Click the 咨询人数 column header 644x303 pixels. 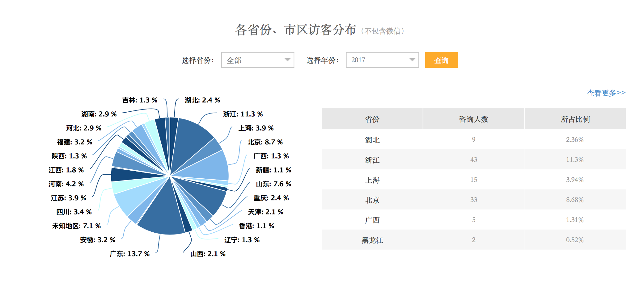(x=473, y=119)
